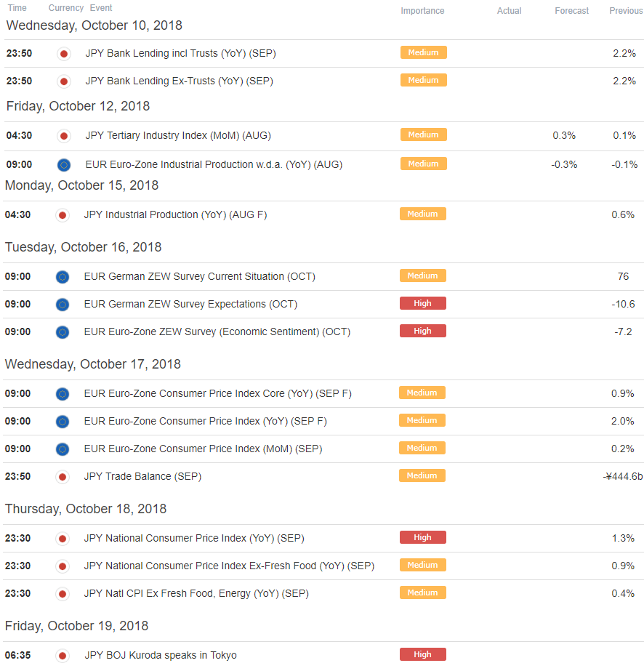Click the Actual column header
This screenshot has width=644, height=663.
509,11
